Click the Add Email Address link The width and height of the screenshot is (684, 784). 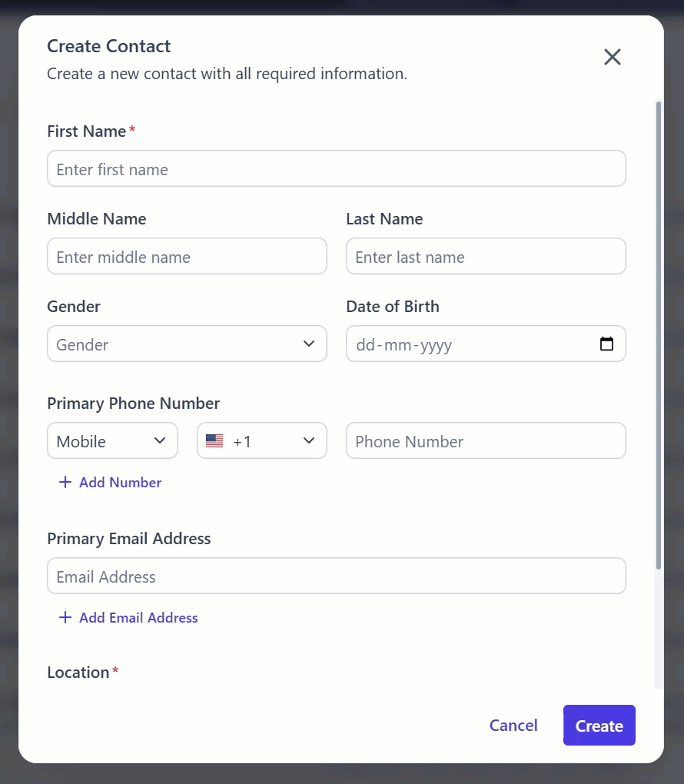coord(128,618)
